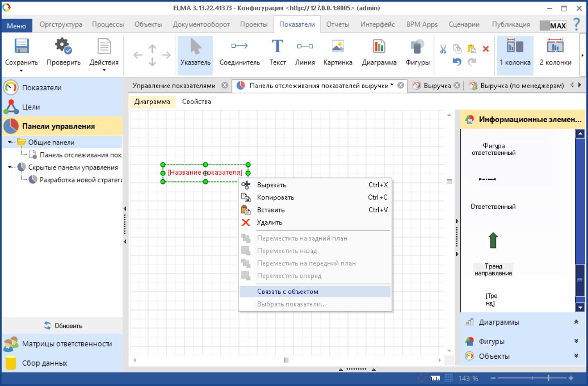Select Связать с объектом menu entry

(315, 292)
